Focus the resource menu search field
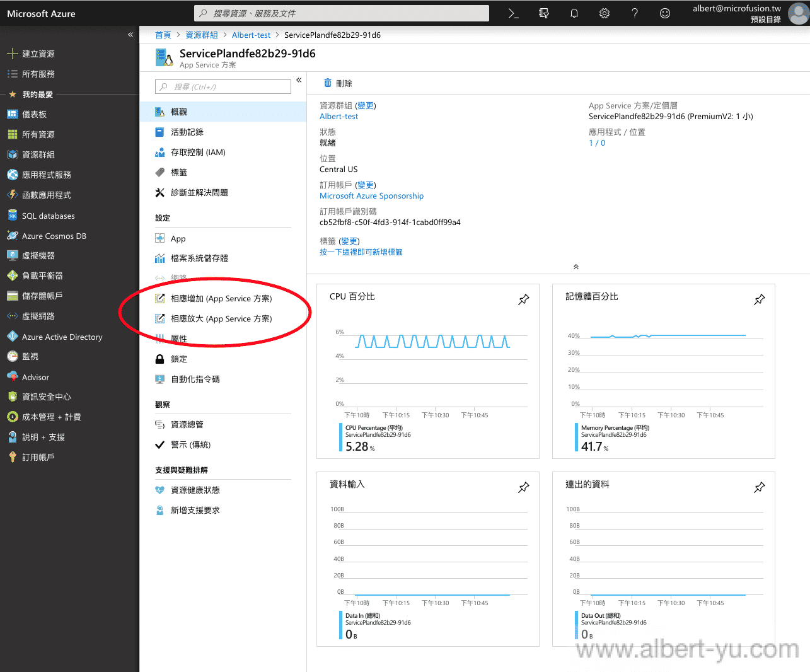810x672 pixels. pos(223,87)
